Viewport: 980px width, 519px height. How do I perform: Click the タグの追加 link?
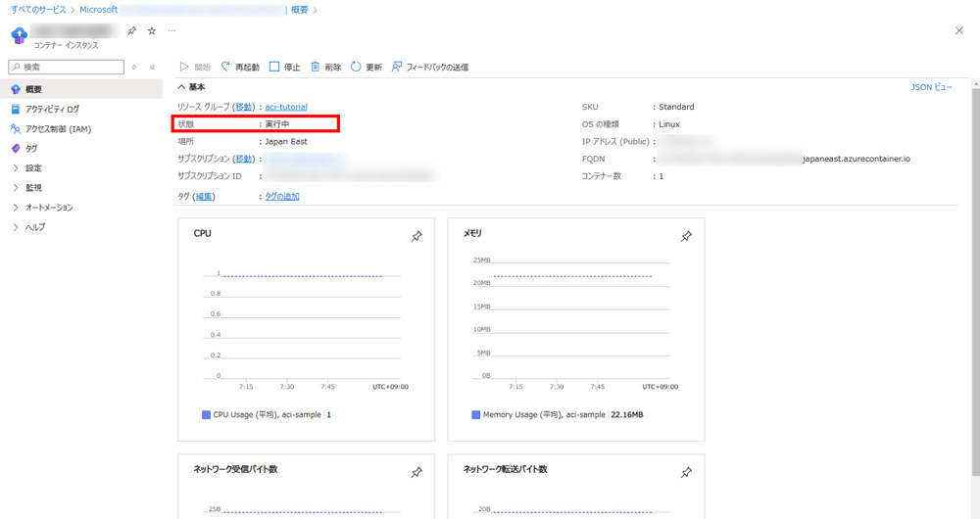point(282,196)
